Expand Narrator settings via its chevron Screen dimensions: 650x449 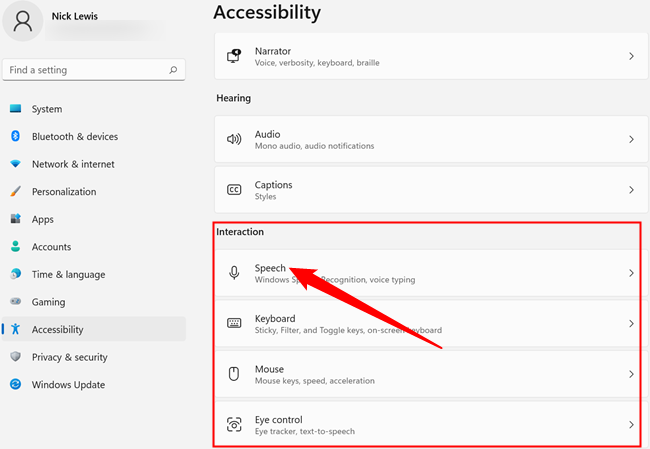[631, 56]
